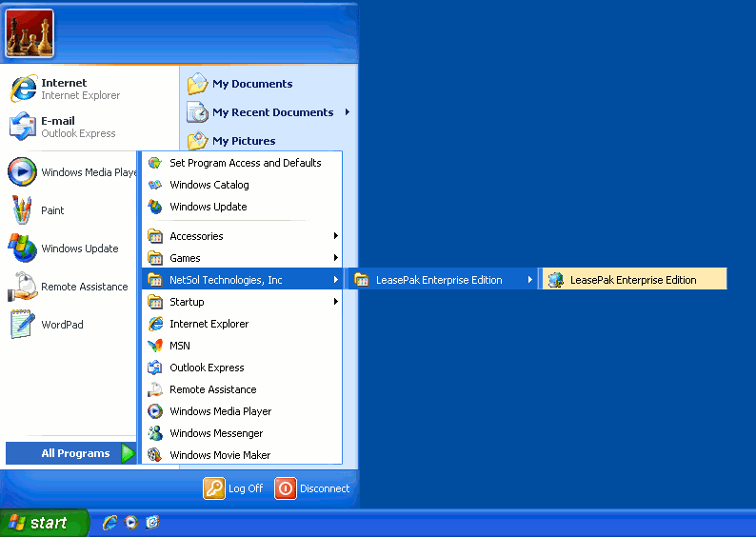The image size is (756, 537).
Task: Launch LeasePak Enterprise Edition program shortcut
Action: coord(634,280)
